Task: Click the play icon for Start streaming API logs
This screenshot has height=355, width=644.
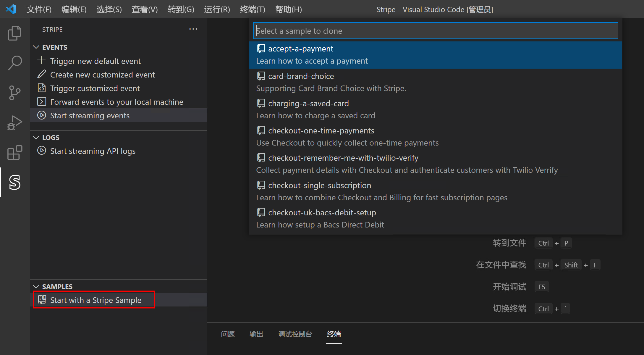Action: click(x=41, y=151)
